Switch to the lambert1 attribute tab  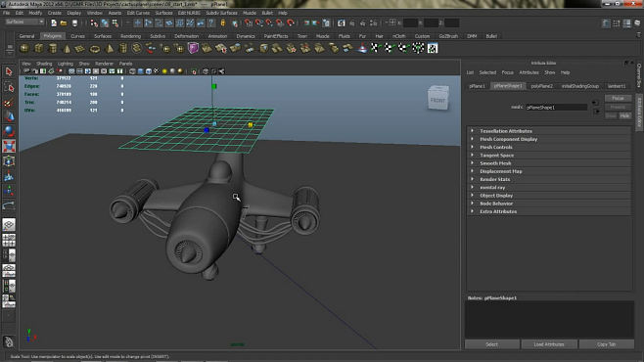(x=617, y=86)
